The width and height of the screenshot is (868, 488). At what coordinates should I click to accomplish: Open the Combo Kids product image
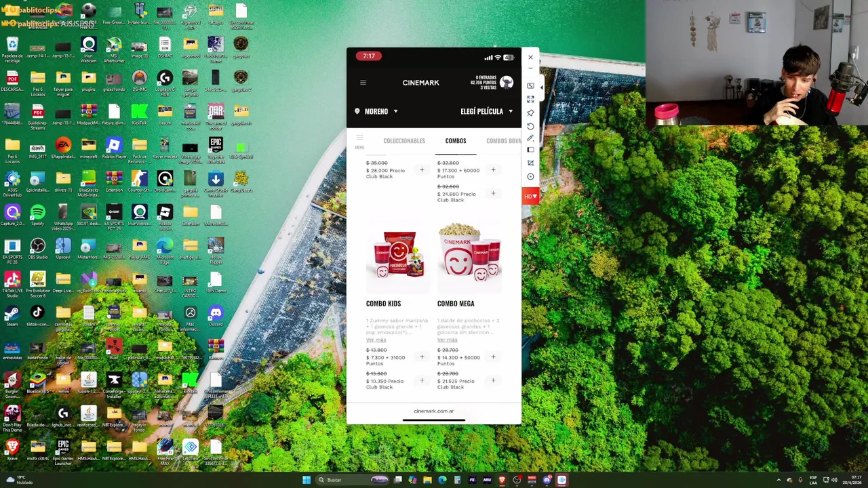coord(399,255)
